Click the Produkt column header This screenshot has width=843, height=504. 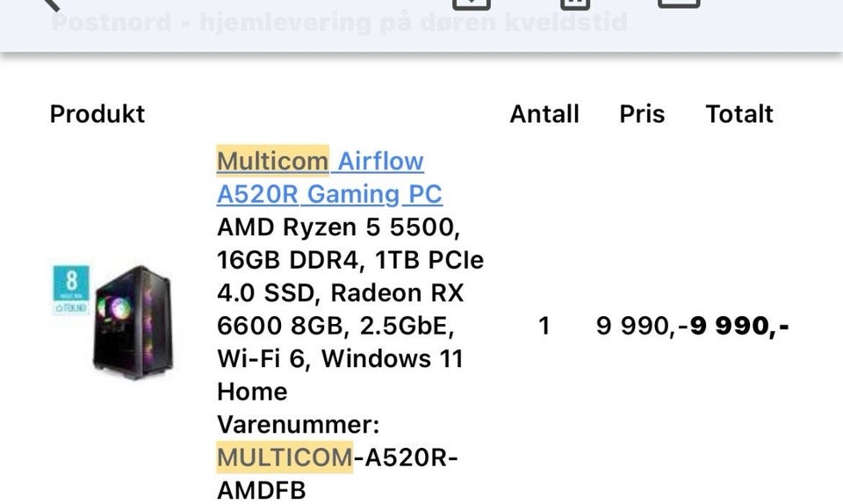97,114
